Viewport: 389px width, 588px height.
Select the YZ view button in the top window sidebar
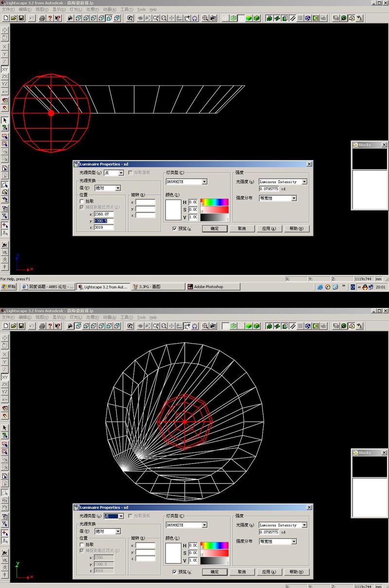(5, 84)
